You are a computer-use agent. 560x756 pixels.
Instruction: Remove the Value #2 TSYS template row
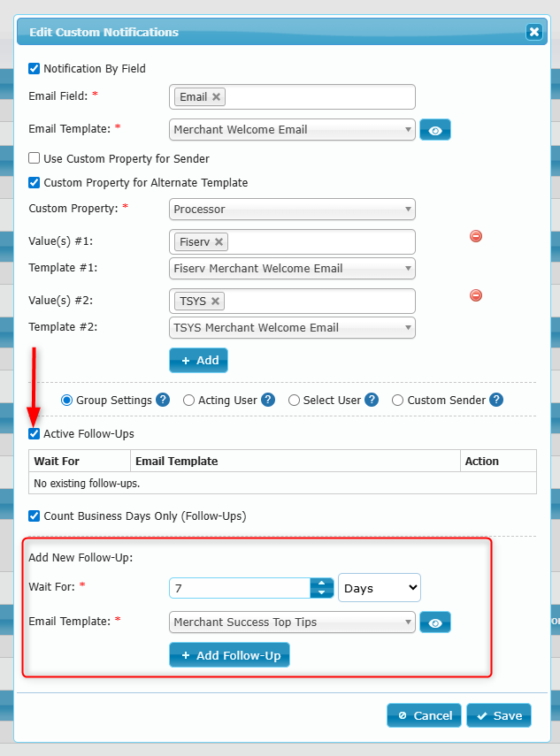(476, 295)
